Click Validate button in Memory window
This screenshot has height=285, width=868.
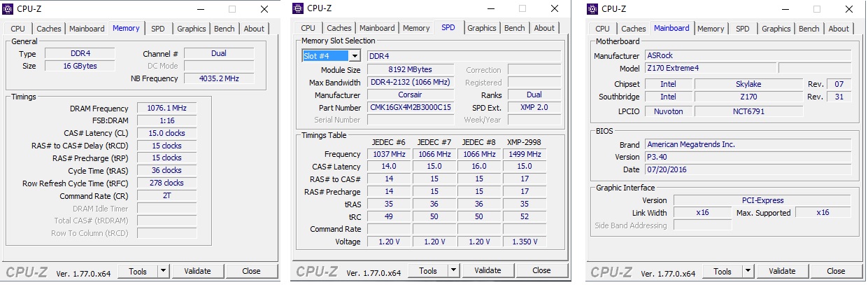click(x=197, y=271)
